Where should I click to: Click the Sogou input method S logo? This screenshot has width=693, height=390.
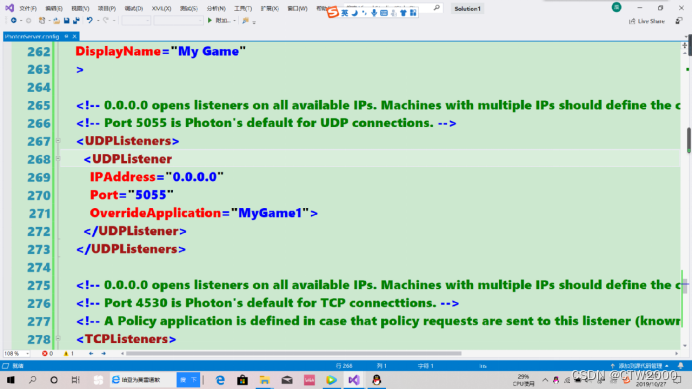click(332, 12)
